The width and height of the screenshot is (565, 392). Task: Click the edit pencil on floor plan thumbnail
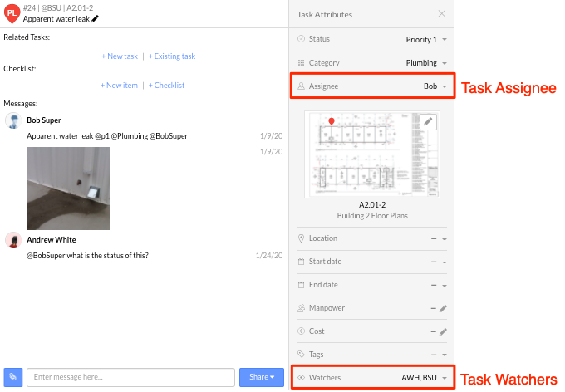point(427,122)
